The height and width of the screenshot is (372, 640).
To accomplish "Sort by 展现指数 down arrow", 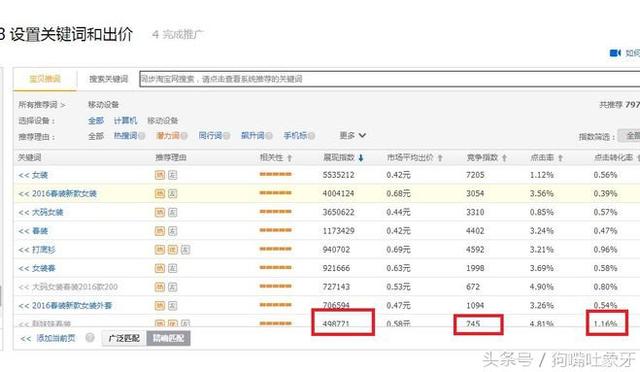I will (361, 158).
